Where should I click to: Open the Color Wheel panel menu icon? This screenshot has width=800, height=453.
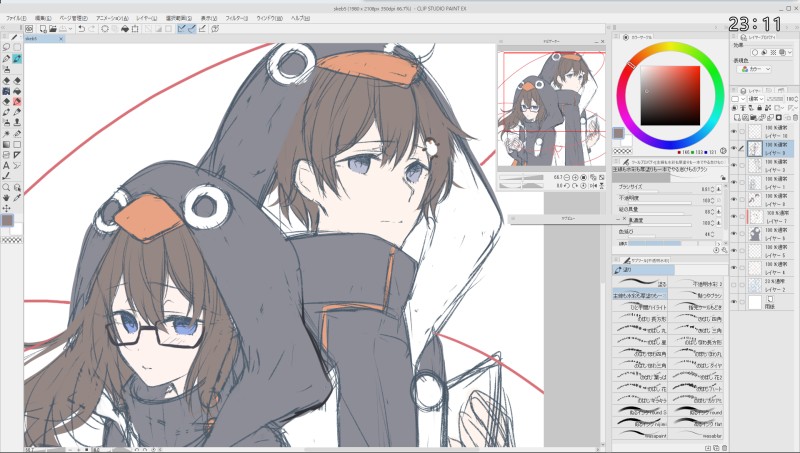point(616,37)
